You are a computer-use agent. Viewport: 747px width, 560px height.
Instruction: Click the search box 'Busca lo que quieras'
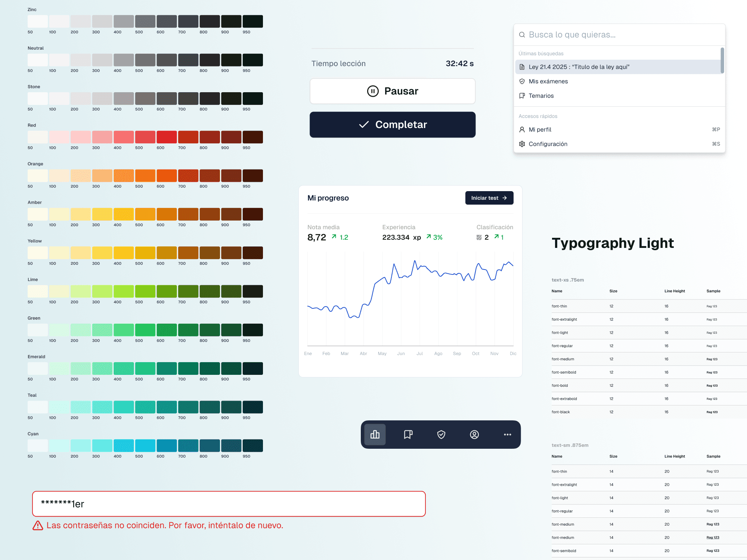[x=620, y=35]
